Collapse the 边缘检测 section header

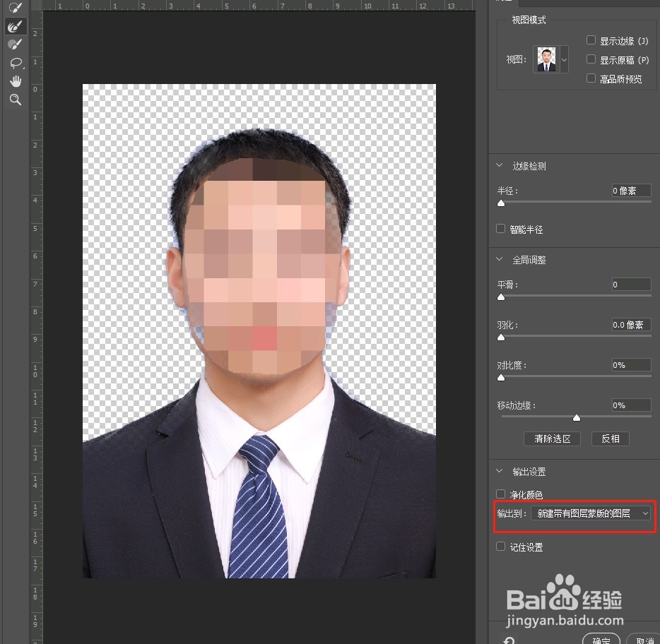tap(499, 166)
